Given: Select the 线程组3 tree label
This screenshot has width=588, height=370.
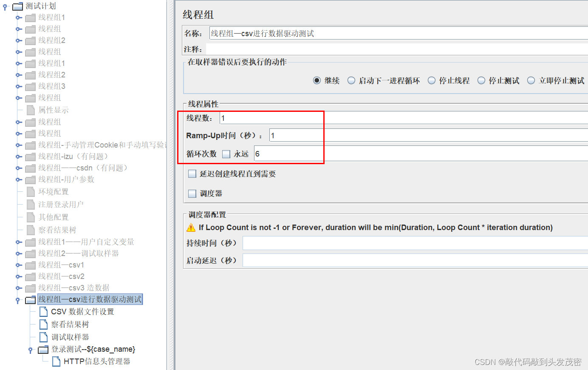Looking at the screenshot, I should click(52, 86).
